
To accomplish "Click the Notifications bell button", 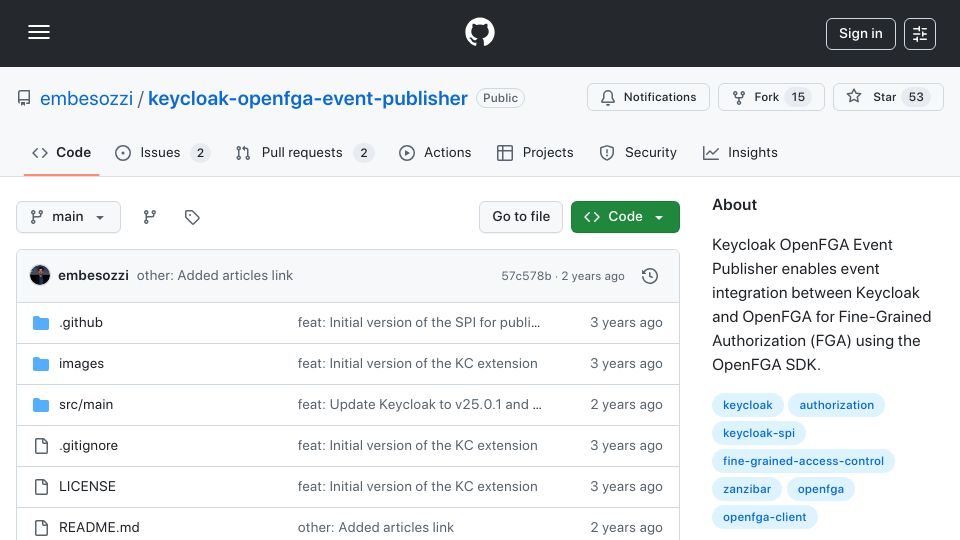I will click(648, 97).
